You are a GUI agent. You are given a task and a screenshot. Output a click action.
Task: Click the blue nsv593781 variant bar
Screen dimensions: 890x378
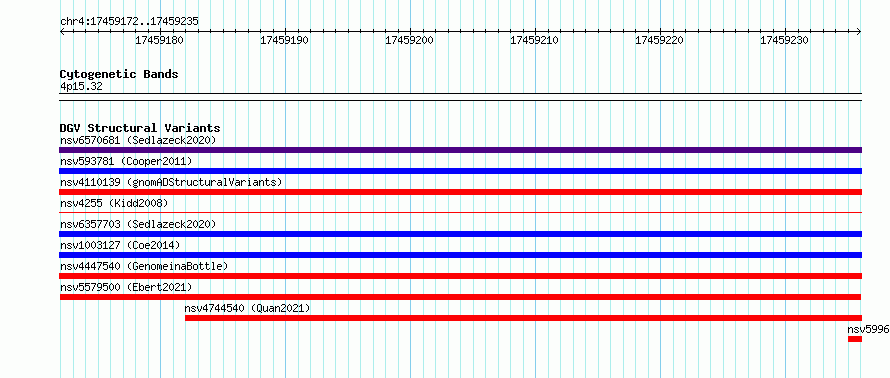tap(460, 171)
